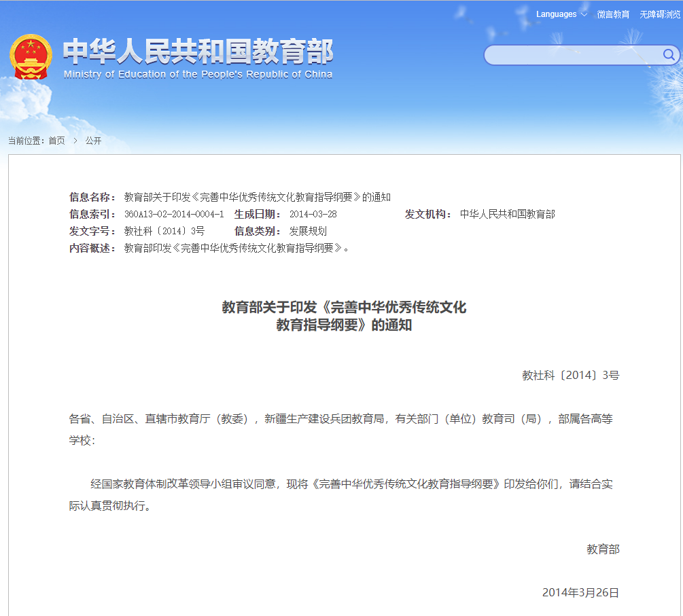Open 公开 breadcrumb section
This screenshot has width=683, height=616.
[x=93, y=141]
